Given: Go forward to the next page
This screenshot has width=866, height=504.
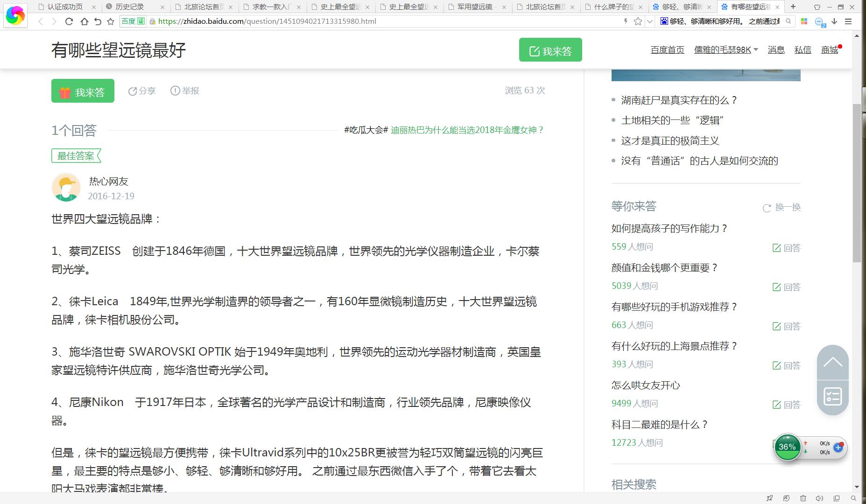Looking at the screenshot, I should 54,21.
